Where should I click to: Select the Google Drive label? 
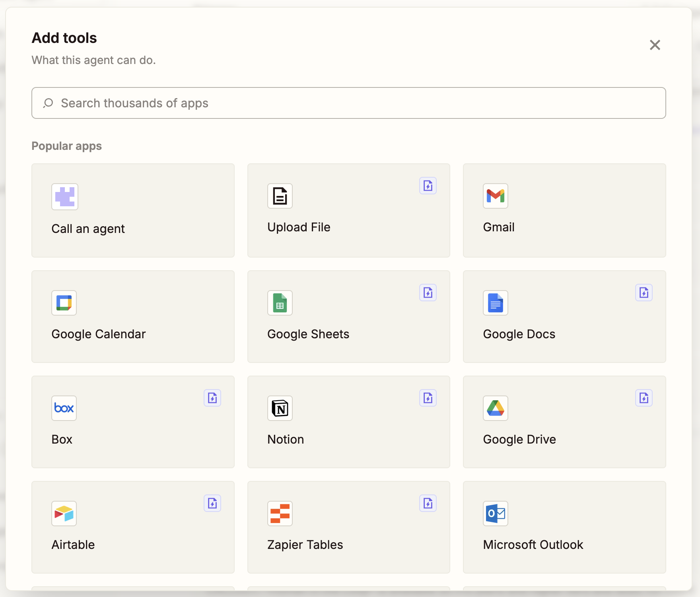[x=519, y=440]
